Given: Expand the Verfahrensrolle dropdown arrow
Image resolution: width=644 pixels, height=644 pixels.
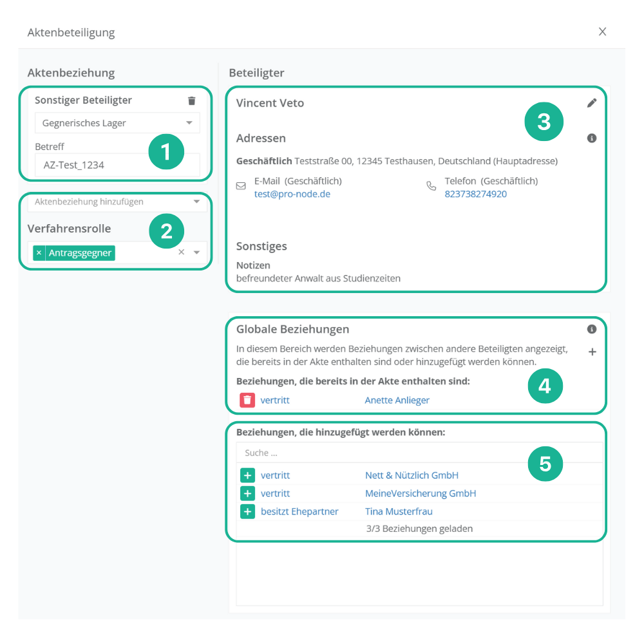Looking at the screenshot, I should coord(197,252).
